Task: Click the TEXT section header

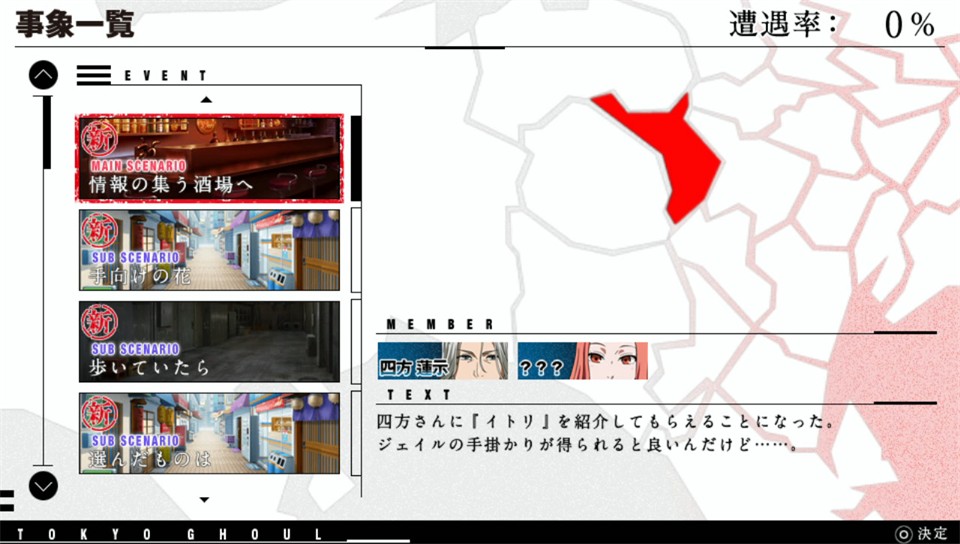Action: click(x=419, y=395)
